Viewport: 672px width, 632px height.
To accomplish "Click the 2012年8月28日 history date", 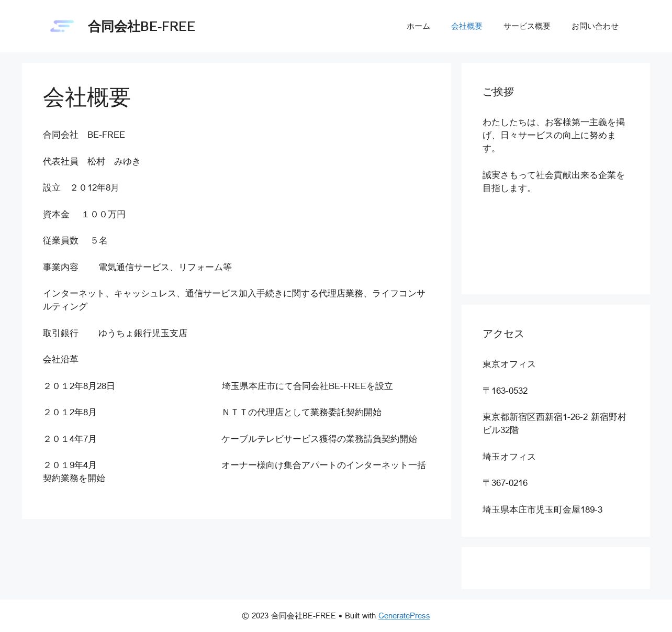I will [x=79, y=386].
